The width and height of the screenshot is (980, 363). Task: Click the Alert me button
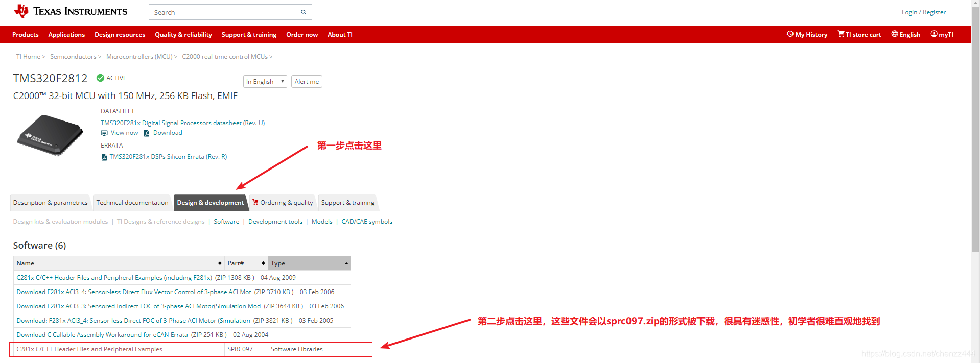(307, 82)
